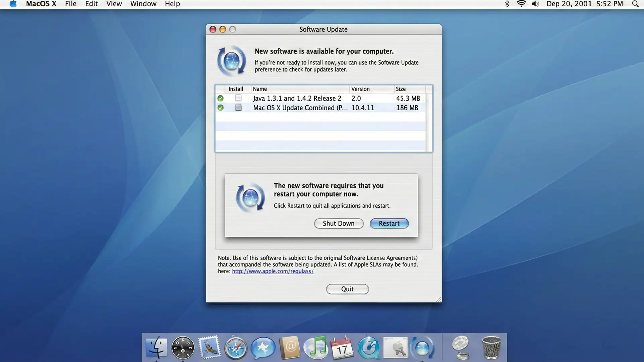Open iChat bubble icon in dock
The width and height of the screenshot is (644, 362).
263,347
